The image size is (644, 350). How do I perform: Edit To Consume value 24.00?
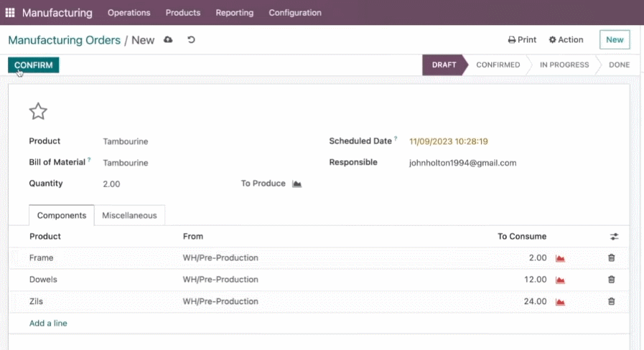[535, 301]
